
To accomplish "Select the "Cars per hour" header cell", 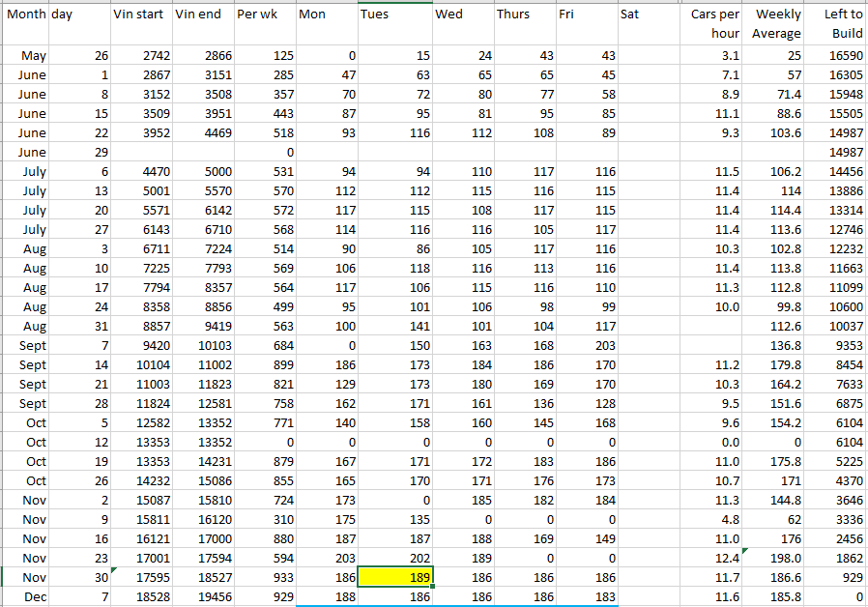I will (713, 24).
